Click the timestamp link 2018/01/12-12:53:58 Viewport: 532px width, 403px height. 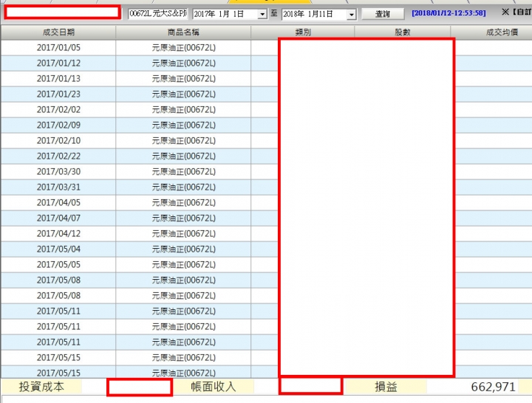(449, 13)
